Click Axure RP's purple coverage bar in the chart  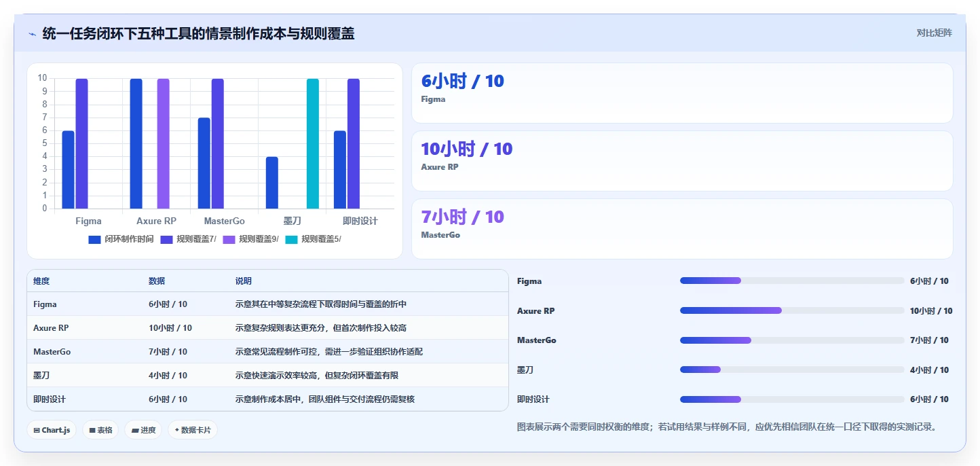pos(163,144)
